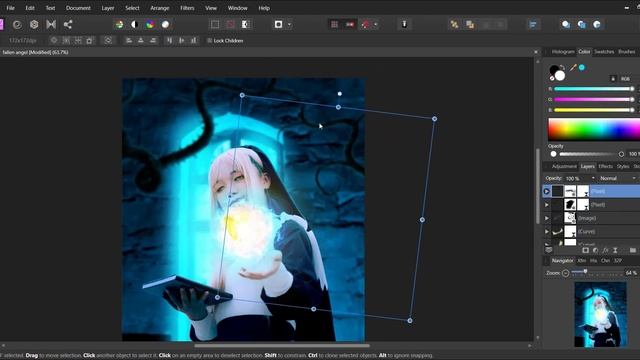This screenshot has height=360, width=640.
Task: Switch to the Styles tab
Action: pos(623,167)
